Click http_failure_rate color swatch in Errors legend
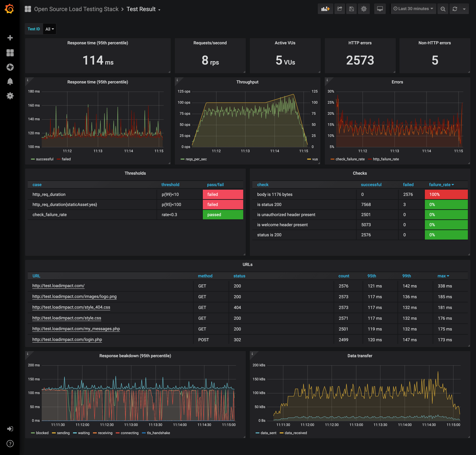This screenshot has width=476, height=455. pyautogui.click(x=370, y=159)
